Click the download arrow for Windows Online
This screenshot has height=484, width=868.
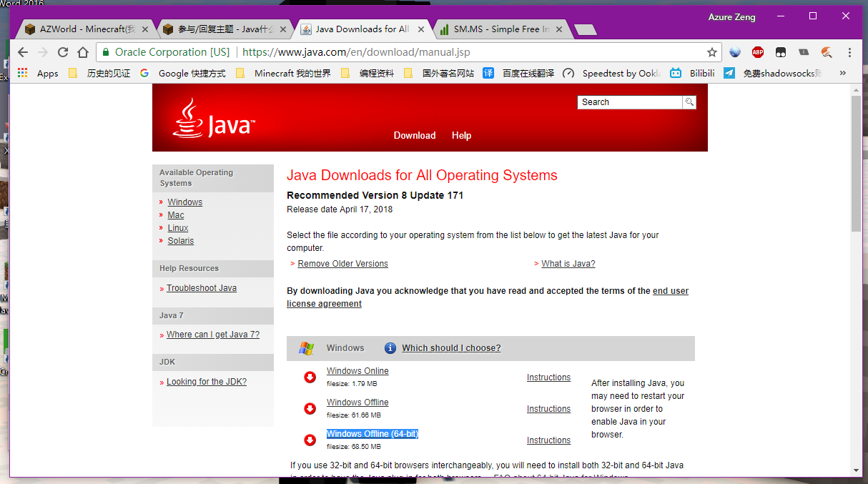tap(310, 377)
